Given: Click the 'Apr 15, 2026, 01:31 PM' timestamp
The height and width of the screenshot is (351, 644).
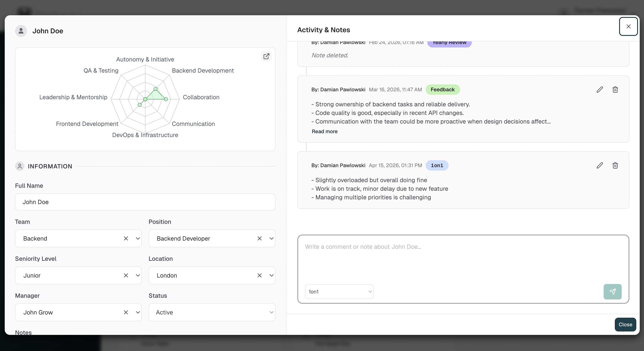Looking at the screenshot, I should tap(395, 165).
